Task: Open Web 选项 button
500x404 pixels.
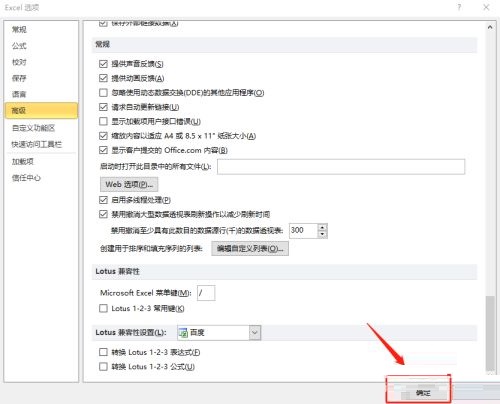Action: [129, 184]
